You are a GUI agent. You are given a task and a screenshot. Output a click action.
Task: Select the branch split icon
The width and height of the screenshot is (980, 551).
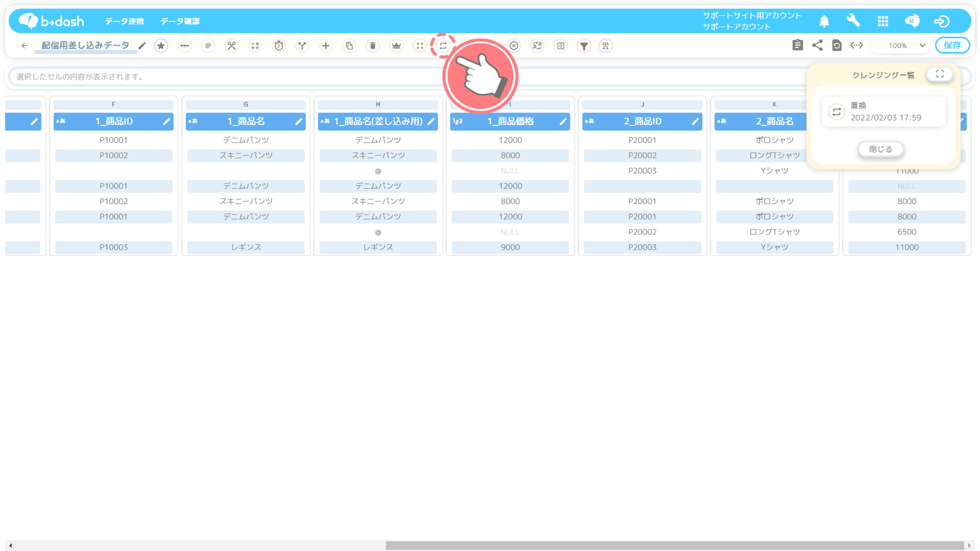point(302,46)
